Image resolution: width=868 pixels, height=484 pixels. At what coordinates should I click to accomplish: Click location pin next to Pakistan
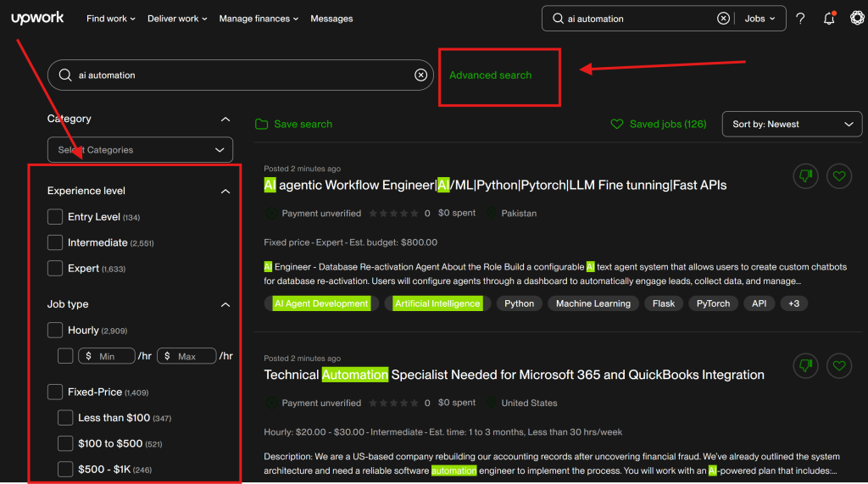pyautogui.click(x=491, y=214)
